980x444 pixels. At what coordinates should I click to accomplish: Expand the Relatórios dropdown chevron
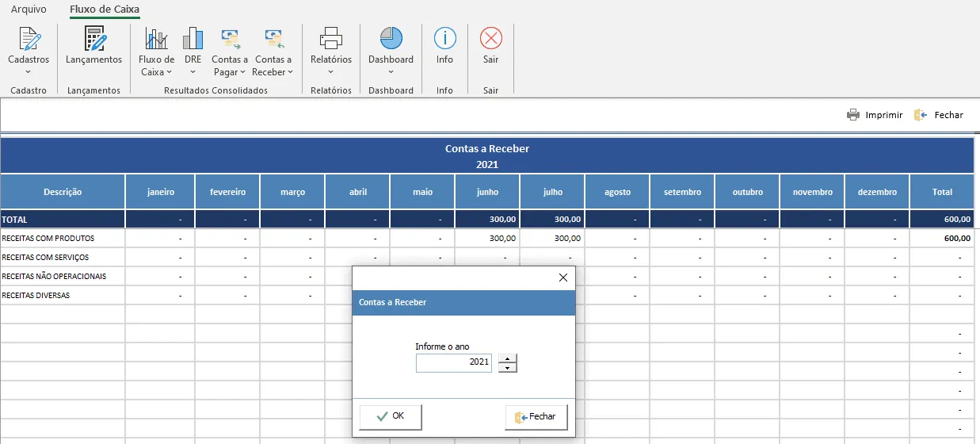(x=330, y=72)
